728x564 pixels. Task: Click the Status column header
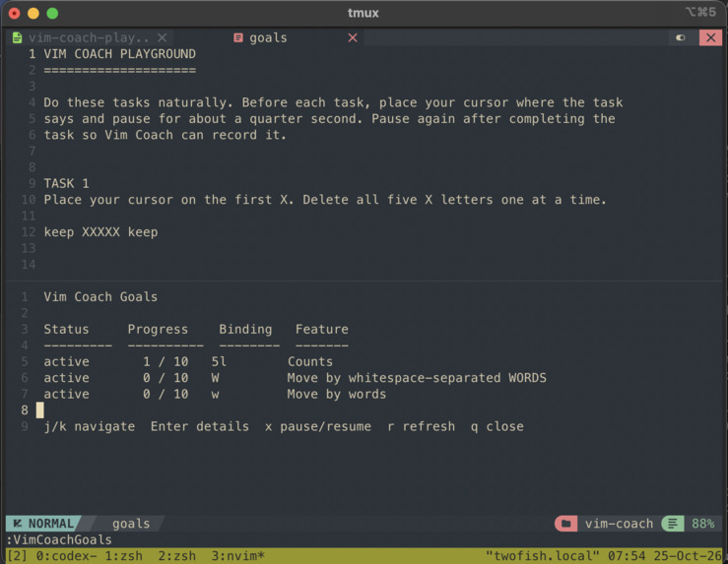pos(66,330)
